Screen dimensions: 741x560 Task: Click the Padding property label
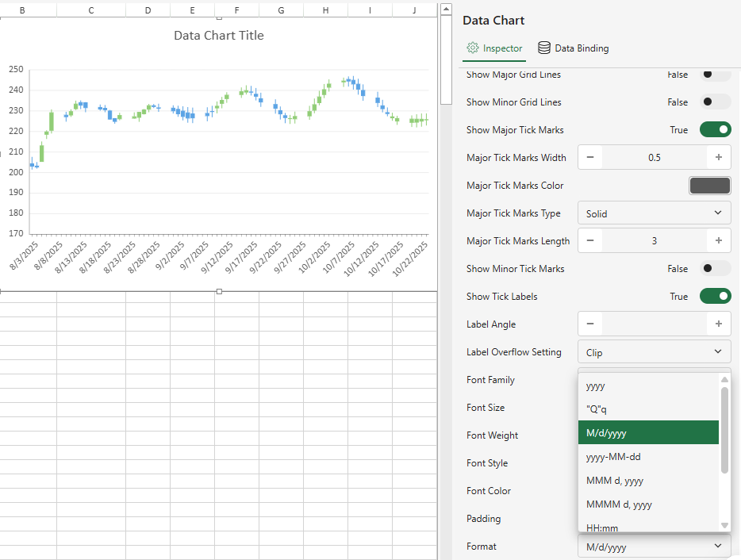483,519
